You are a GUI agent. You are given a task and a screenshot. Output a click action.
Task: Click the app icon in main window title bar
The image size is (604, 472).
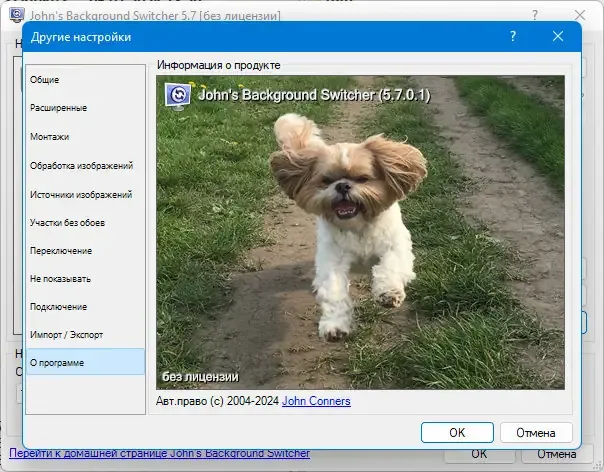(x=17, y=15)
